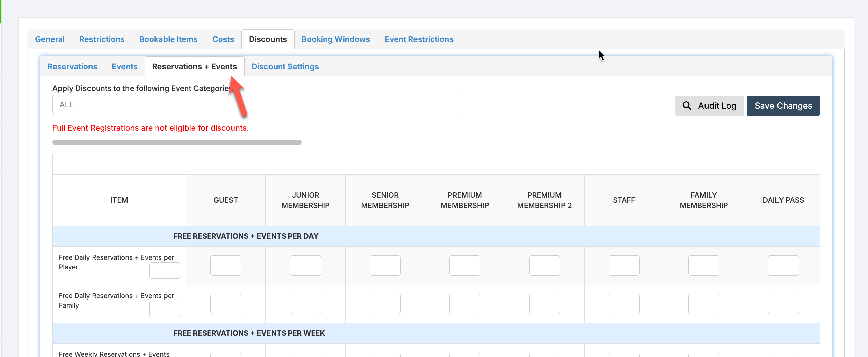Open the Restrictions tab
This screenshot has height=357, width=868.
click(101, 39)
